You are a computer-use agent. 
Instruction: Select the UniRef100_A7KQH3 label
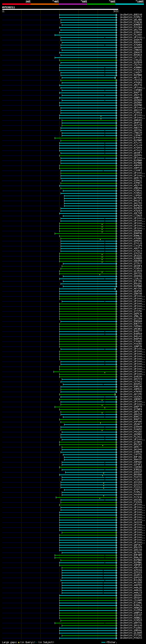point(131,82)
